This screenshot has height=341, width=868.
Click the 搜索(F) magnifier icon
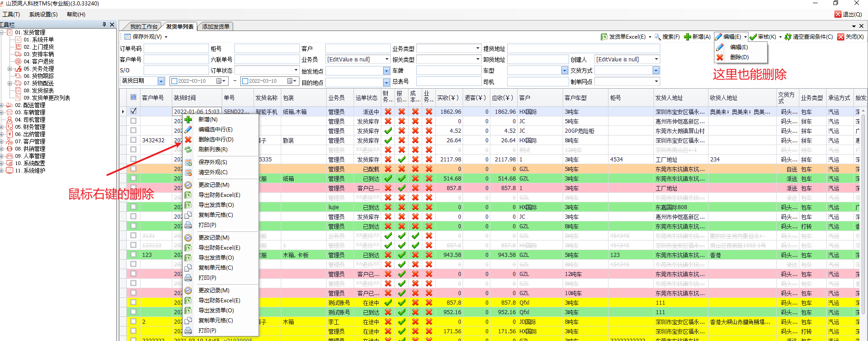point(658,37)
